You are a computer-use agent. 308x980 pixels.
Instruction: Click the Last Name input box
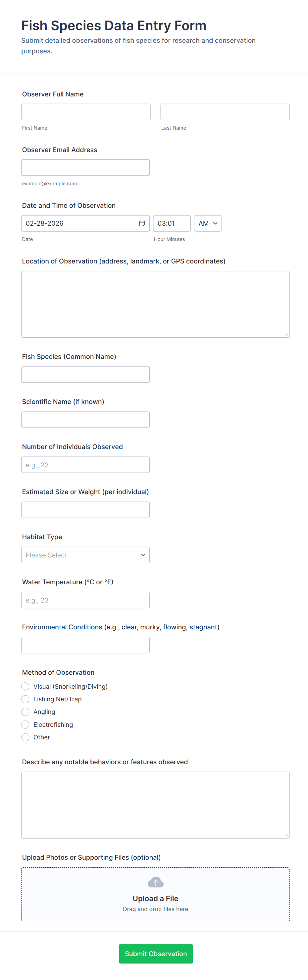(225, 112)
